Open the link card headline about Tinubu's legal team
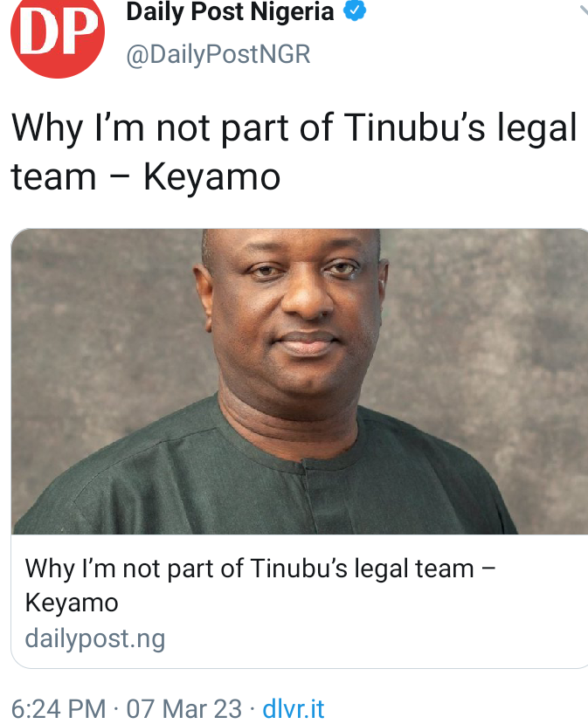The image size is (588, 724). [260, 585]
